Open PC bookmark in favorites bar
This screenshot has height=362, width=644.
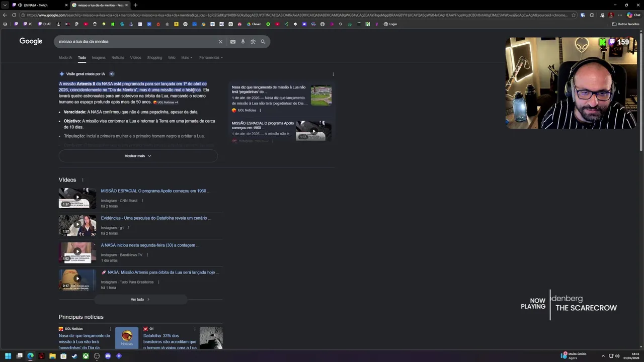click(x=28, y=24)
